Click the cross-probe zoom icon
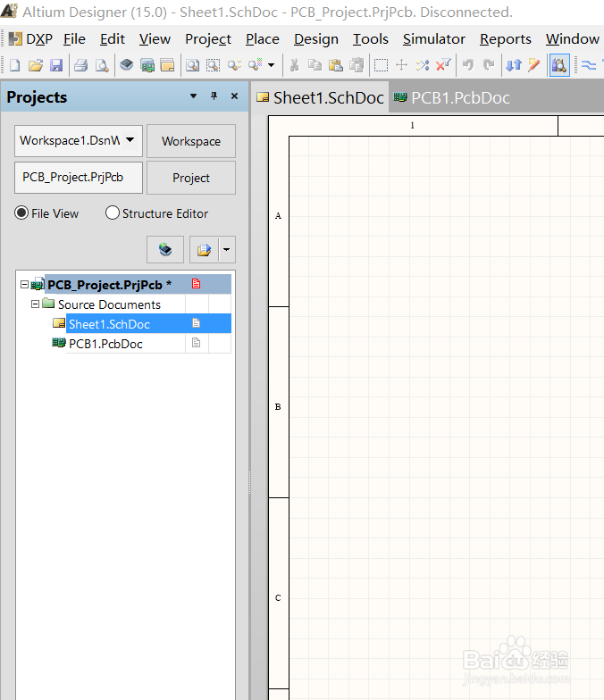 pyautogui.click(x=256, y=66)
